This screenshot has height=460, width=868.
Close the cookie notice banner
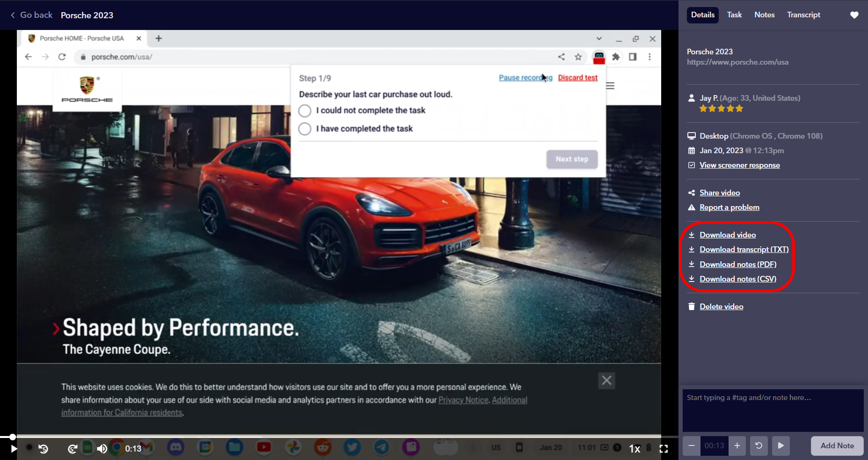click(606, 380)
